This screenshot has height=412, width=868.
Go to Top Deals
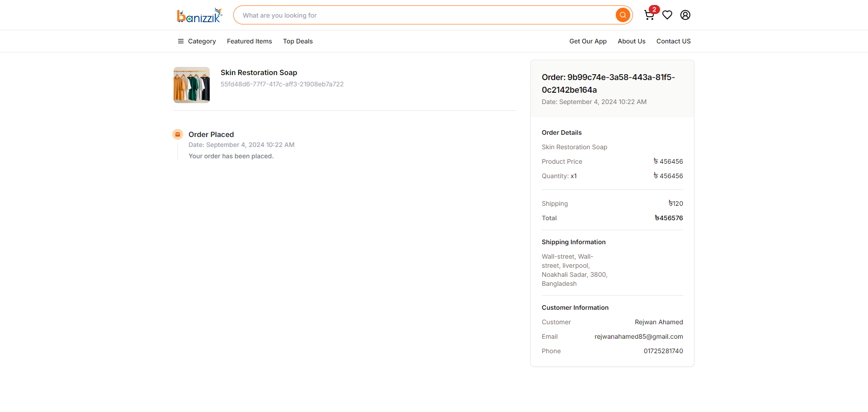pos(298,41)
